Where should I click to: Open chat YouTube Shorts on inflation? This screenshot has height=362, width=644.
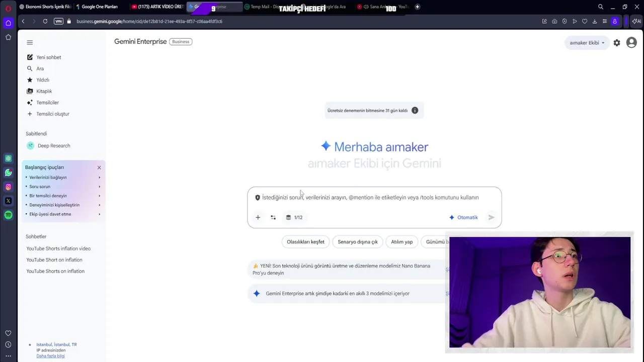click(55, 271)
